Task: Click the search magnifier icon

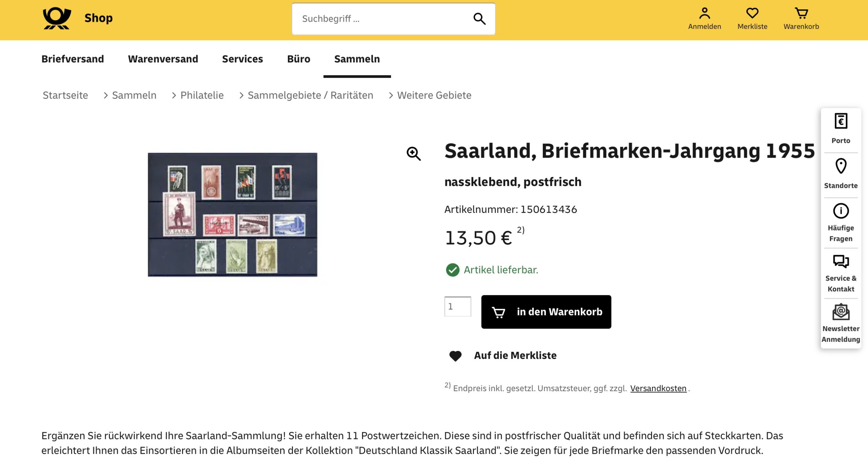Action: tap(479, 19)
